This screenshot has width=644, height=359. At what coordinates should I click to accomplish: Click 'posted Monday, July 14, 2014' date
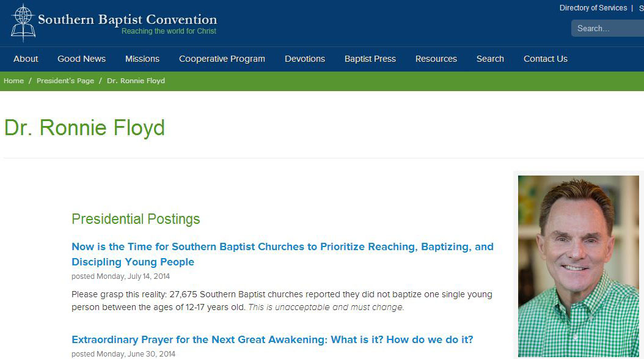pos(121,276)
